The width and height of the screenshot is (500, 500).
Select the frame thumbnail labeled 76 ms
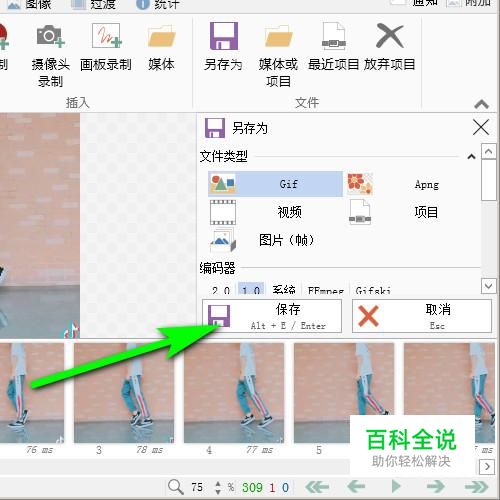pos(32,393)
